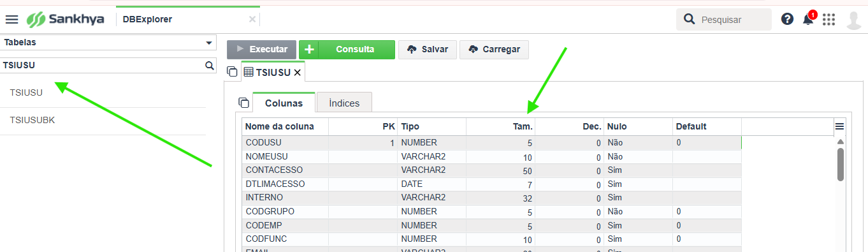Sort by Default column header

[x=707, y=126]
